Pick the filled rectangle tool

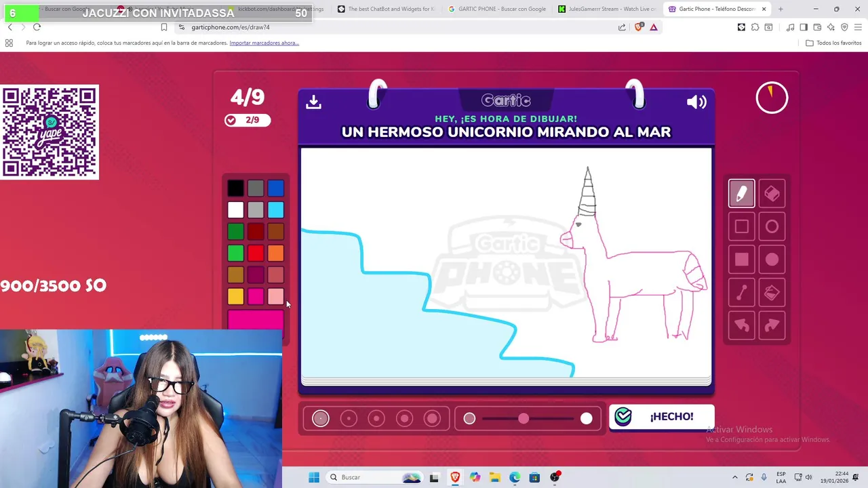(741, 260)
